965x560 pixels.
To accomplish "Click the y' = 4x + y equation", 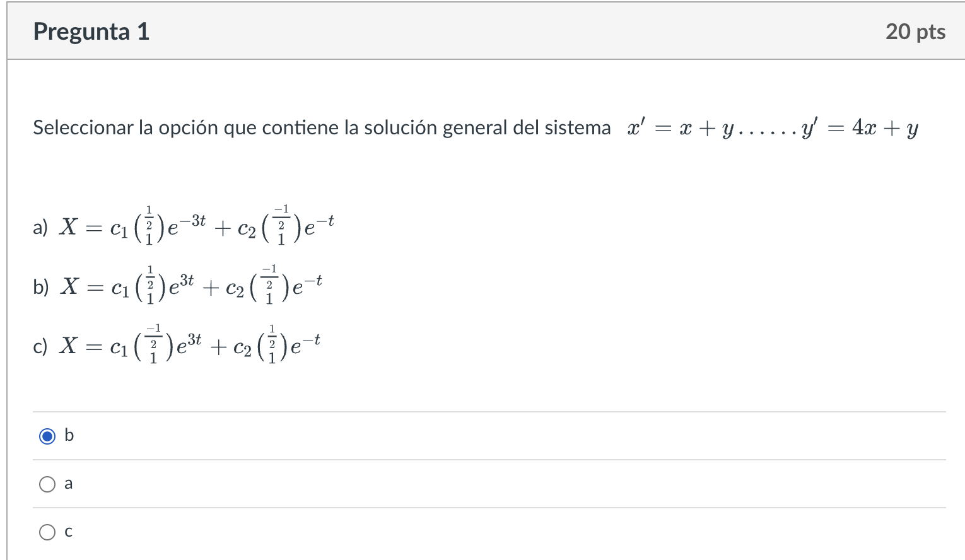I will (861, 127).
